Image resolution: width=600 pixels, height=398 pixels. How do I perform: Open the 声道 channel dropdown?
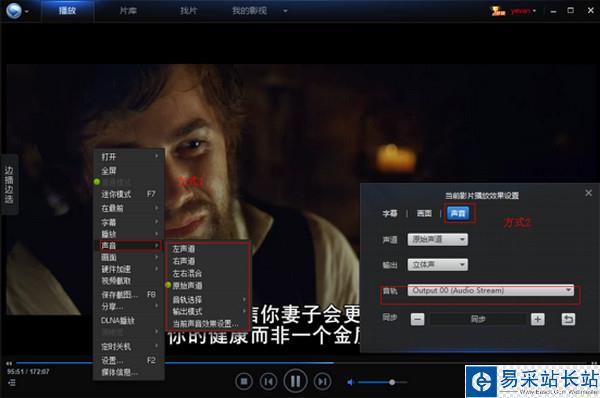click(x=438, y=240)
